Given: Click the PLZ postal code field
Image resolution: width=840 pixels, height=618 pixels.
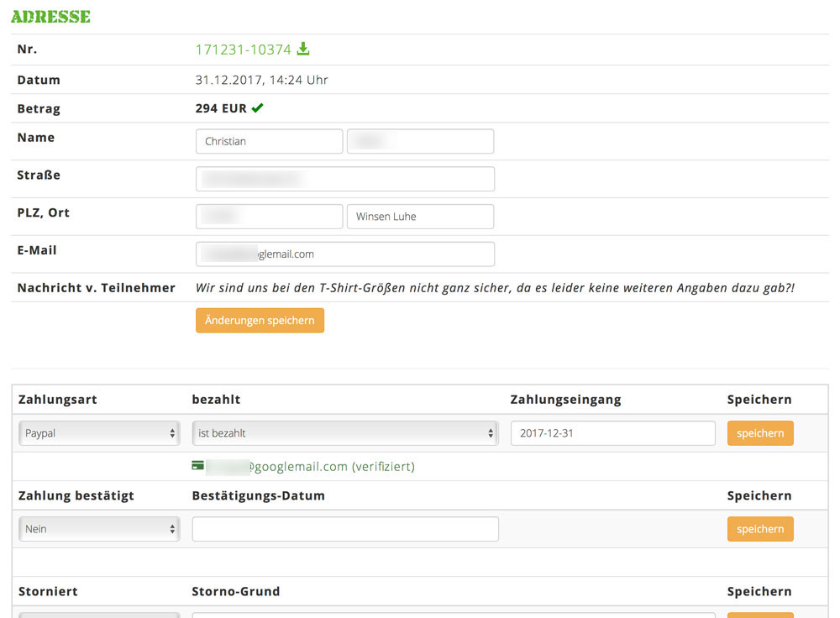Looking at the screenshot, I should point(269,217).
